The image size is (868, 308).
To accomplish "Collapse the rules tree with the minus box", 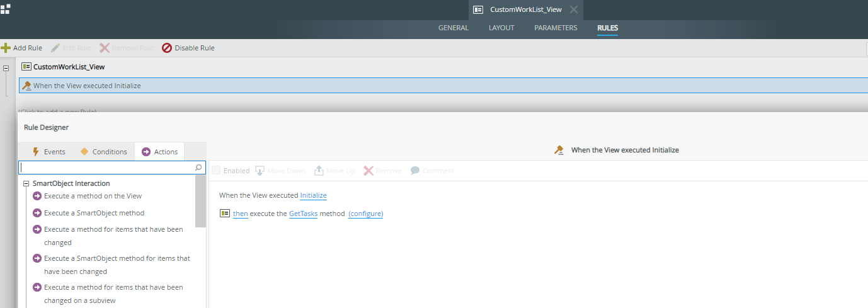I will click(x=6, y=67).
